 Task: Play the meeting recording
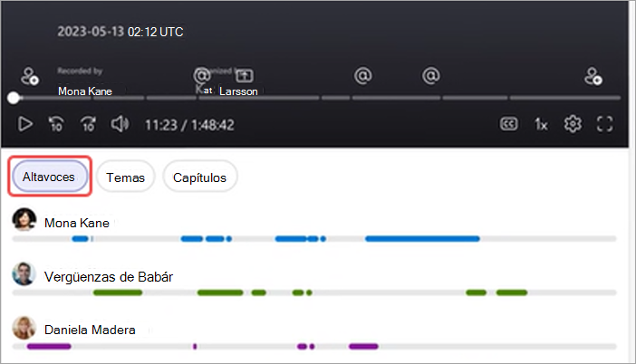click(25, 124)
